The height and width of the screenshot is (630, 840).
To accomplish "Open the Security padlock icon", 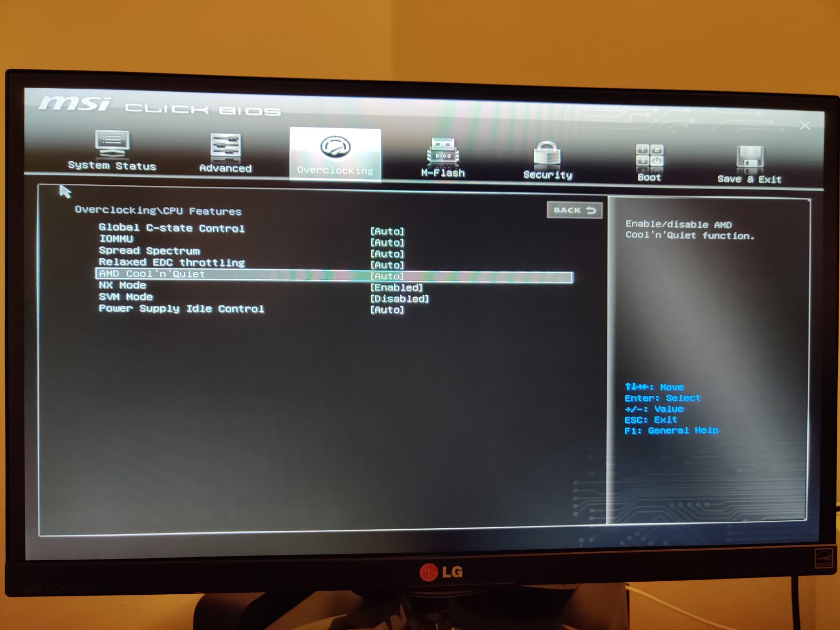I will (547, 154).
